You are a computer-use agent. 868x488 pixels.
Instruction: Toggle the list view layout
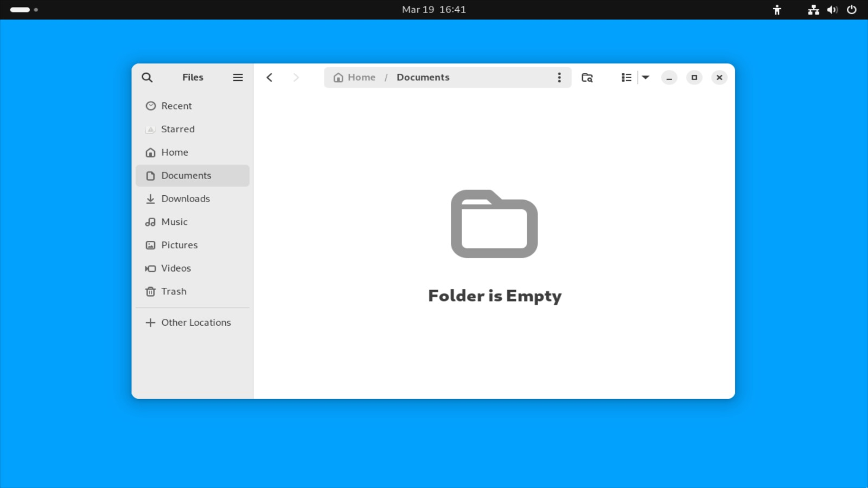[626, 77]
